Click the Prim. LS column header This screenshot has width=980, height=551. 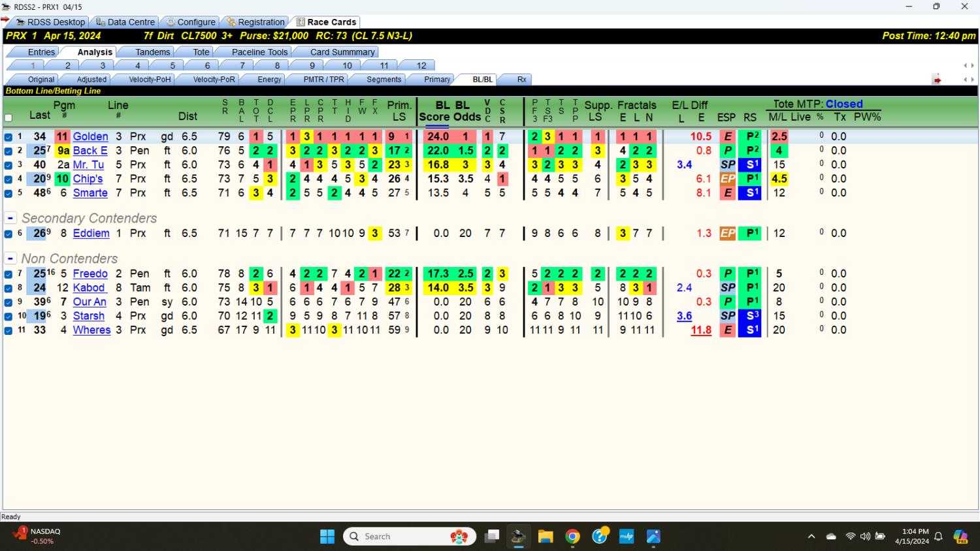coord(399,111)
